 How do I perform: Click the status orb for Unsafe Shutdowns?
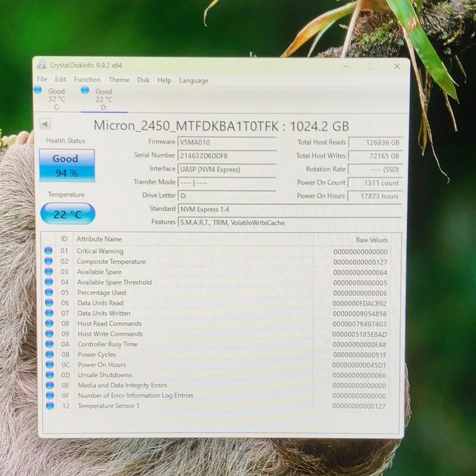[50, 374]
